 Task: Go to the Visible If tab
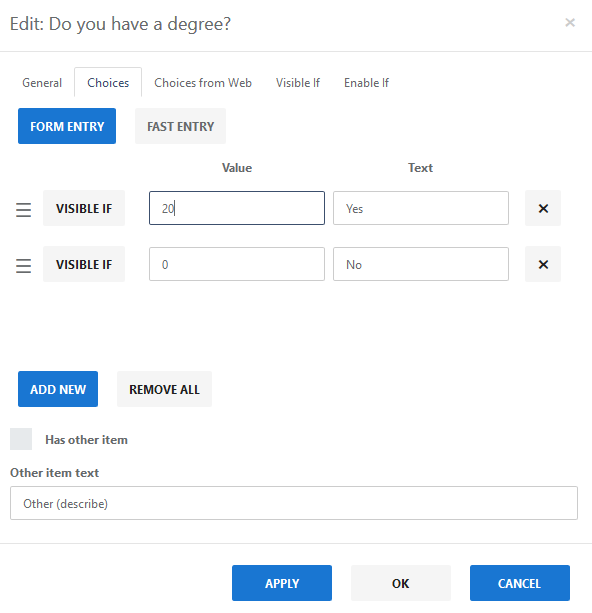click(x=298, y=82)
